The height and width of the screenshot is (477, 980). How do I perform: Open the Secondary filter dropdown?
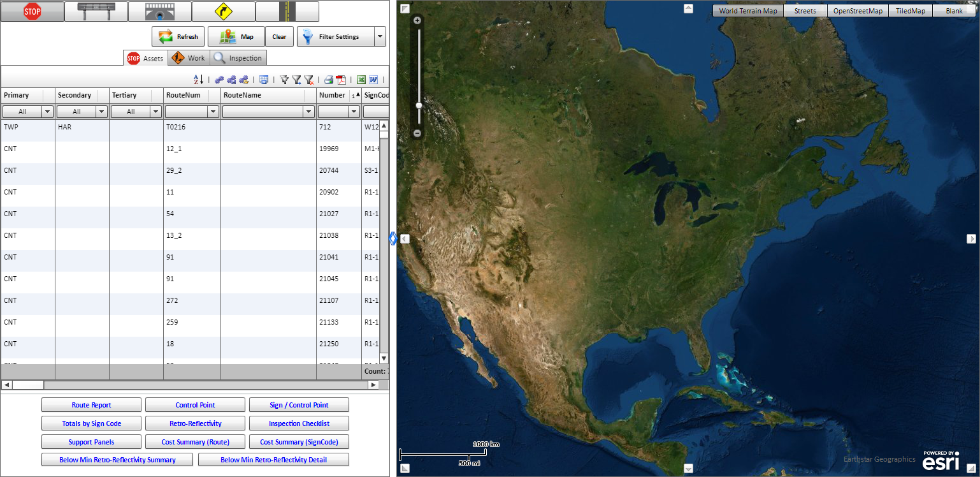(101, 112)
